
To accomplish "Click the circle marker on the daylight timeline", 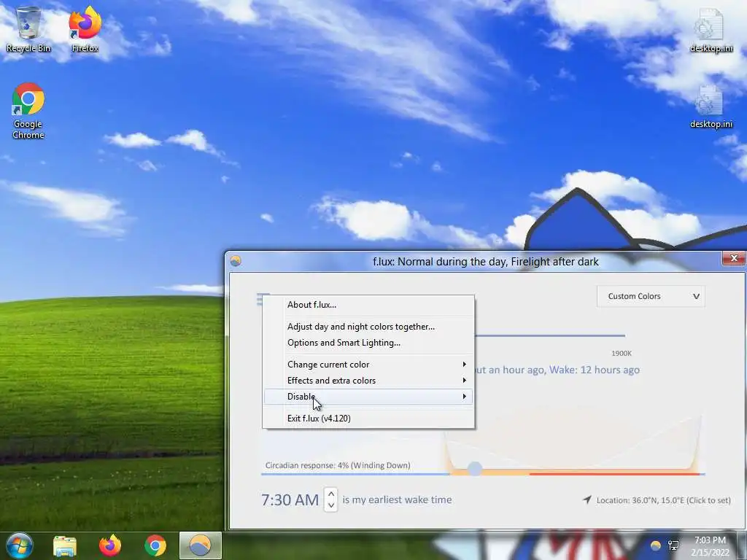I will [474, 469].
